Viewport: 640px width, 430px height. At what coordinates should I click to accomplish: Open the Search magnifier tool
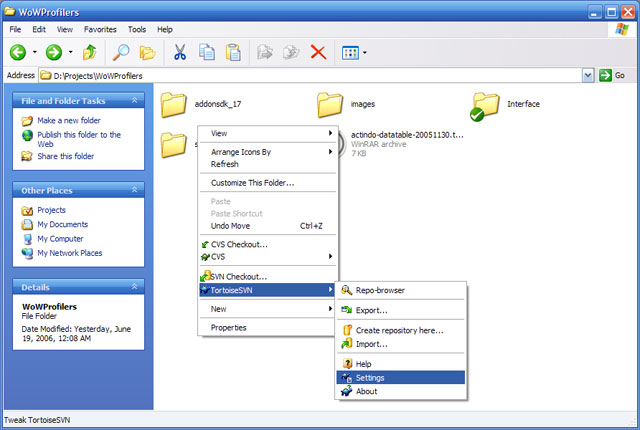tap(121, 52)
